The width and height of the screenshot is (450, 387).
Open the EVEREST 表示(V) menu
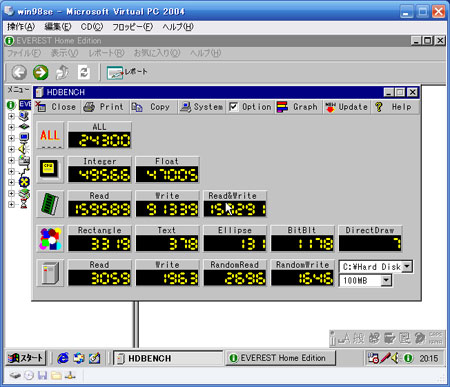click(x=64, y=53)
